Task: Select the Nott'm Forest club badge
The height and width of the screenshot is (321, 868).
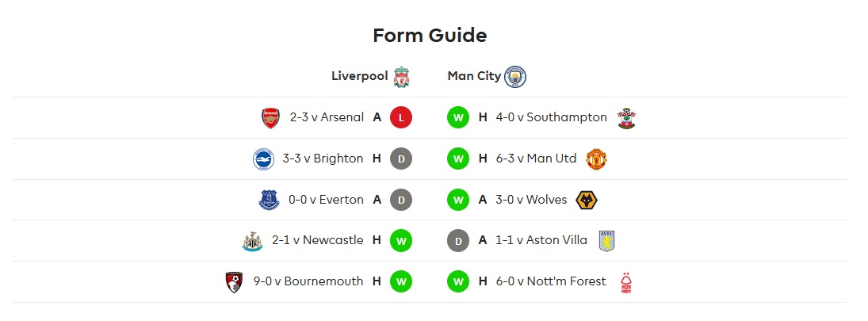Action: click(626, 281)
